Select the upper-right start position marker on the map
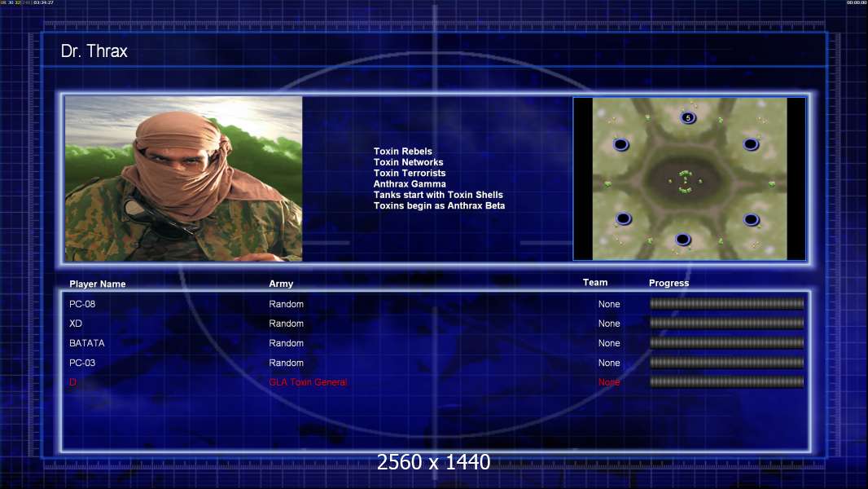This screenshot has height=489, width=868. (751, 144)
